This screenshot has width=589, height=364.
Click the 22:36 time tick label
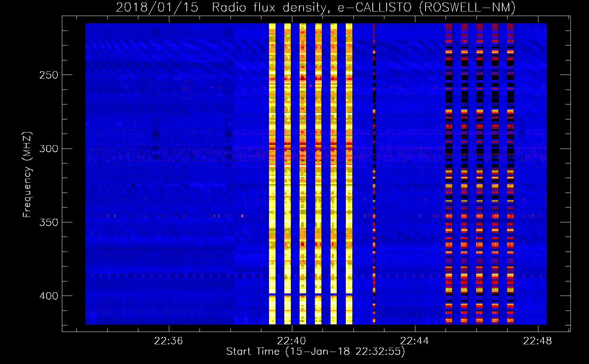coord(169,341)
